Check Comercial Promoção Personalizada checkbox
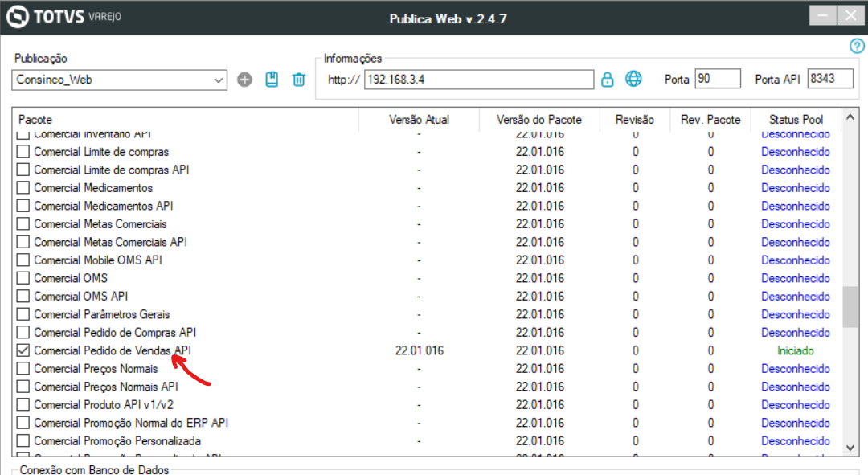 (23, 440)
